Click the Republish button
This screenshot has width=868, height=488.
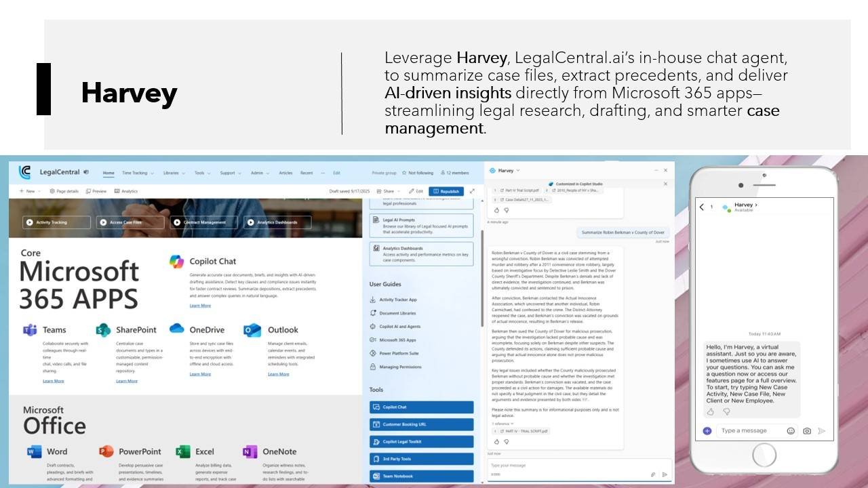click(447, 191)
